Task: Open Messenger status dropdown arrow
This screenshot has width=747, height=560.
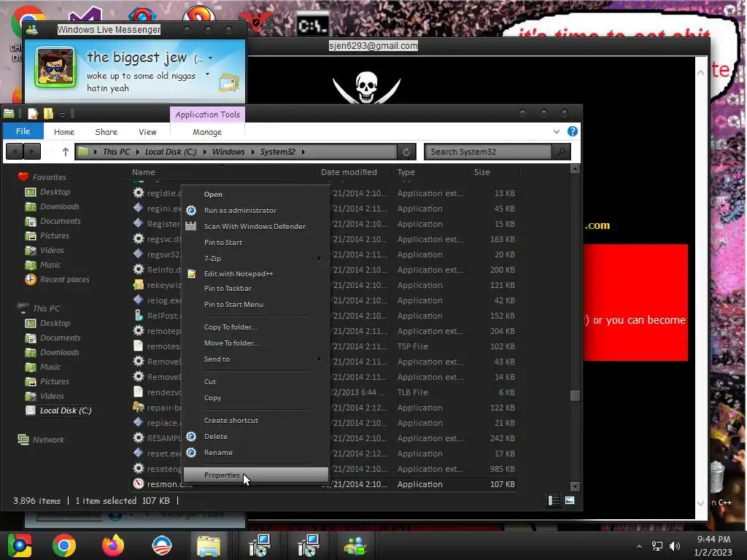Action: (210, 58)
